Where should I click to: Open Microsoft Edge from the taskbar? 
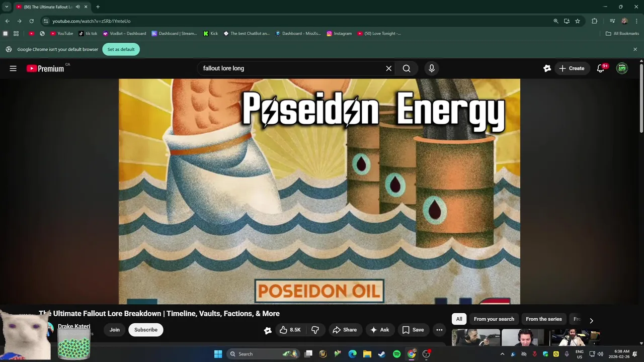pos(353,354)
